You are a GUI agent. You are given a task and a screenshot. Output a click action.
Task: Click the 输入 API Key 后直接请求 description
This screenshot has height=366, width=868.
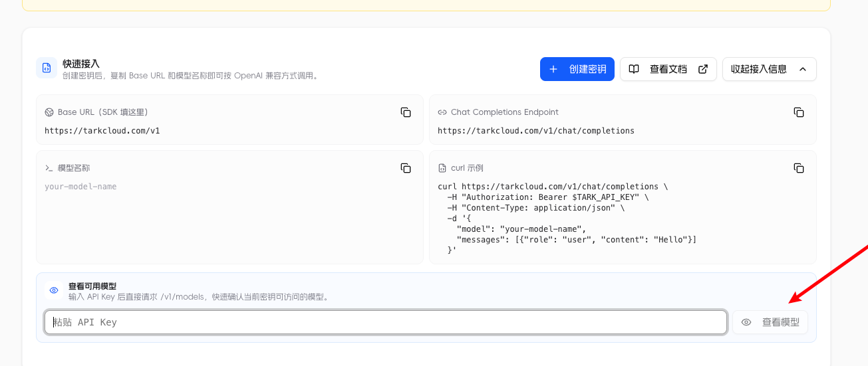click(x=200, y=297)
